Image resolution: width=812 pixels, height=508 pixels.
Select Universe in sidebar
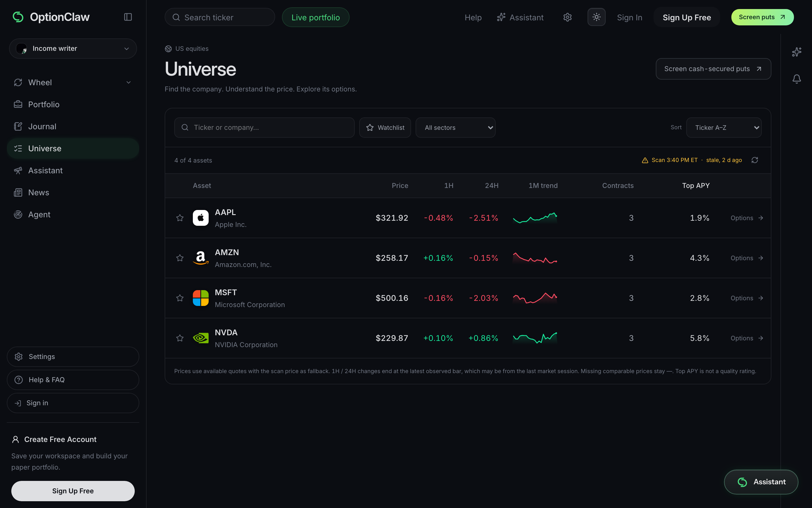[73, 148]
